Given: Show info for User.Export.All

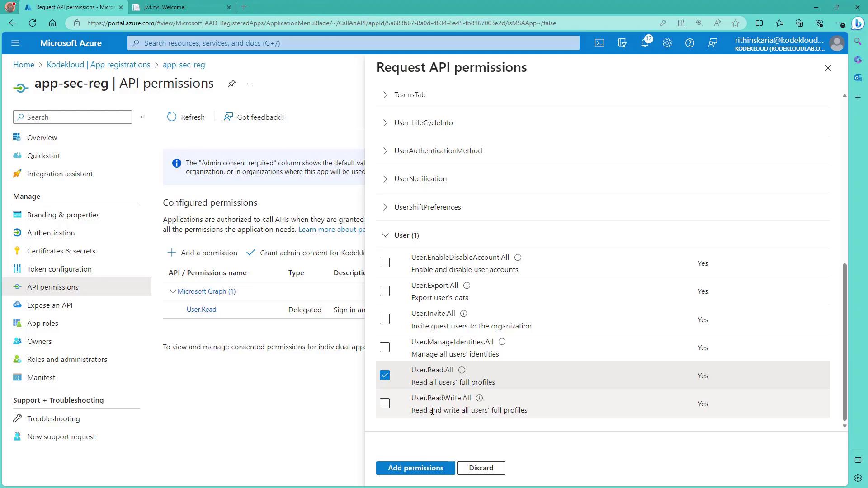Looking at the screenshot, I should point(467,286).
